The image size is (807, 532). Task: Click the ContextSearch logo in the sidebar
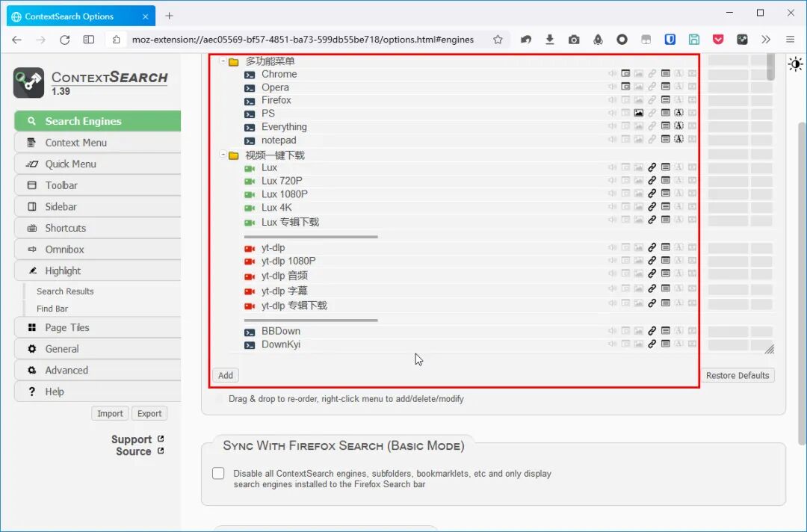click(29, 82)
